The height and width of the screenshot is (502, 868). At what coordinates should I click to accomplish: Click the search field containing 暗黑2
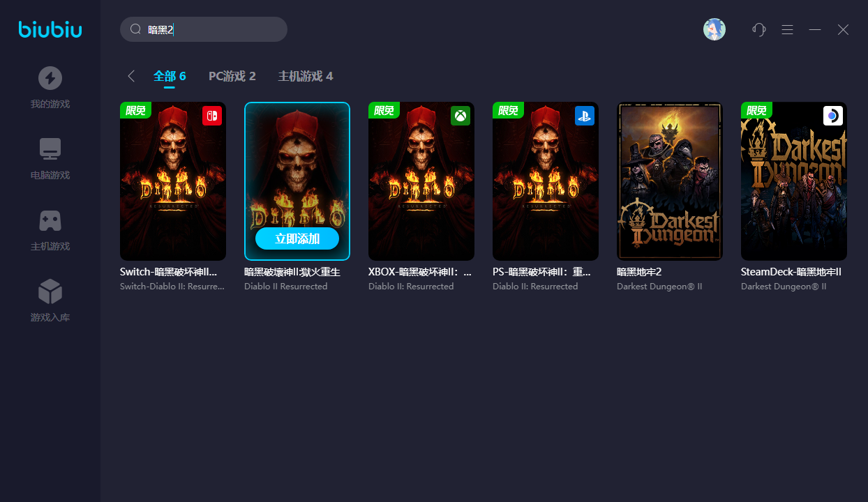coord(216,29)
